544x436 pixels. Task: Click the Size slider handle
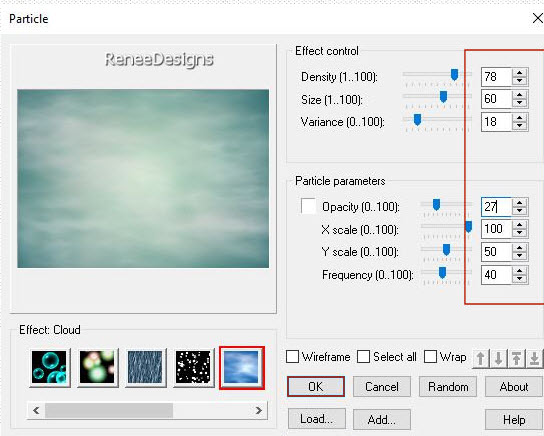[443, 96]
